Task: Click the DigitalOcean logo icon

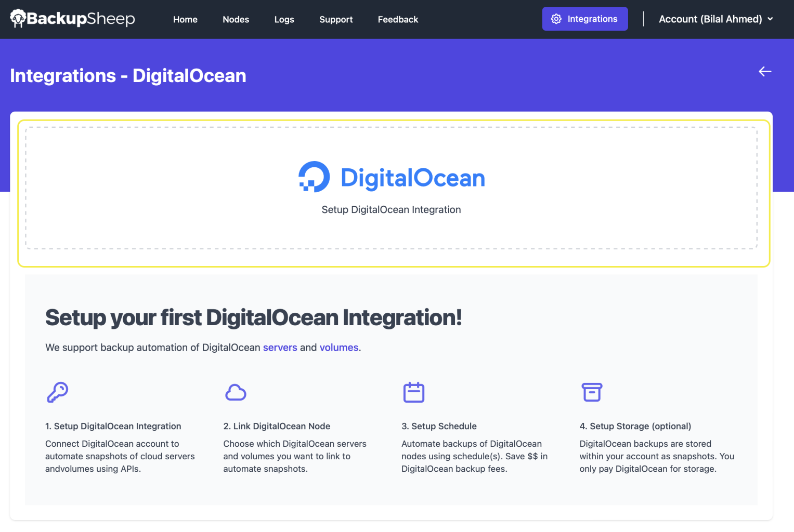Action: tap(314, 177)
